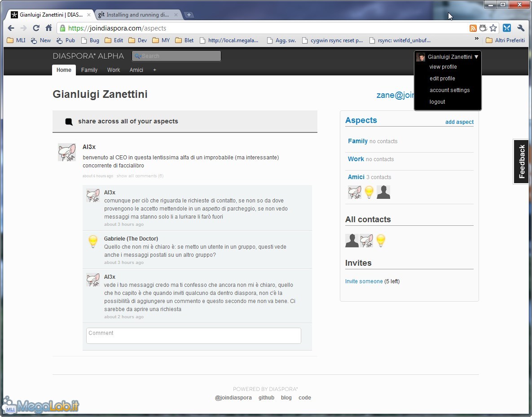Focus the Diaspora Search field

tap(176, 56)
